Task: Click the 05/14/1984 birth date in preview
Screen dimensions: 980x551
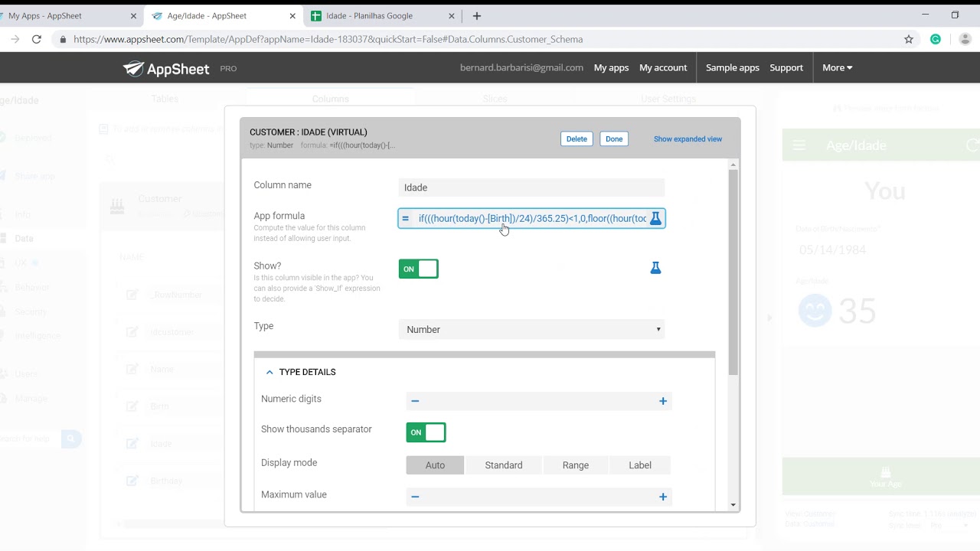Action: [x=833, y=249]
